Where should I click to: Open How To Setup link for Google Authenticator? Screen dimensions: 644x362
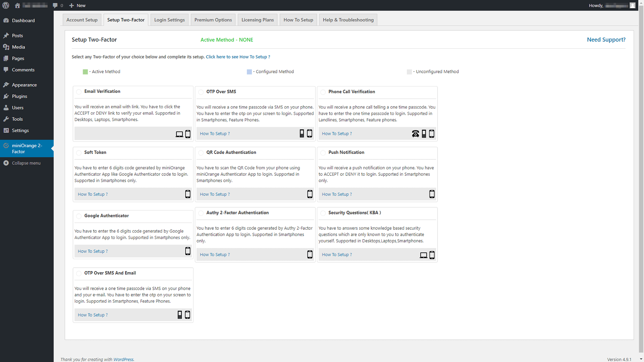click(x=93, y=251)
